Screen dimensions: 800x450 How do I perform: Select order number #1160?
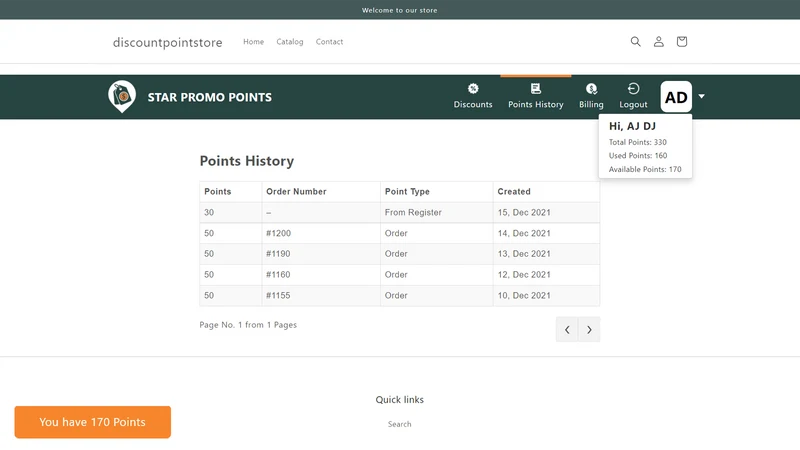(x=278, y=274)
